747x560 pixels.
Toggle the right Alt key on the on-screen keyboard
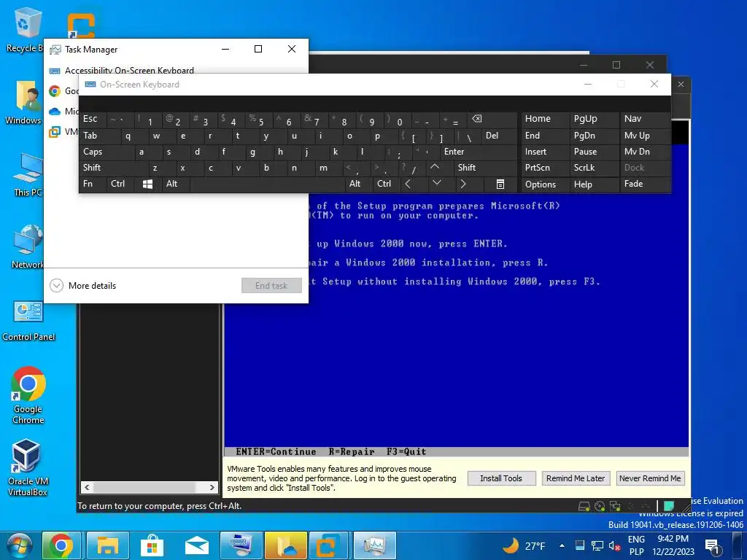click(358, 184)
